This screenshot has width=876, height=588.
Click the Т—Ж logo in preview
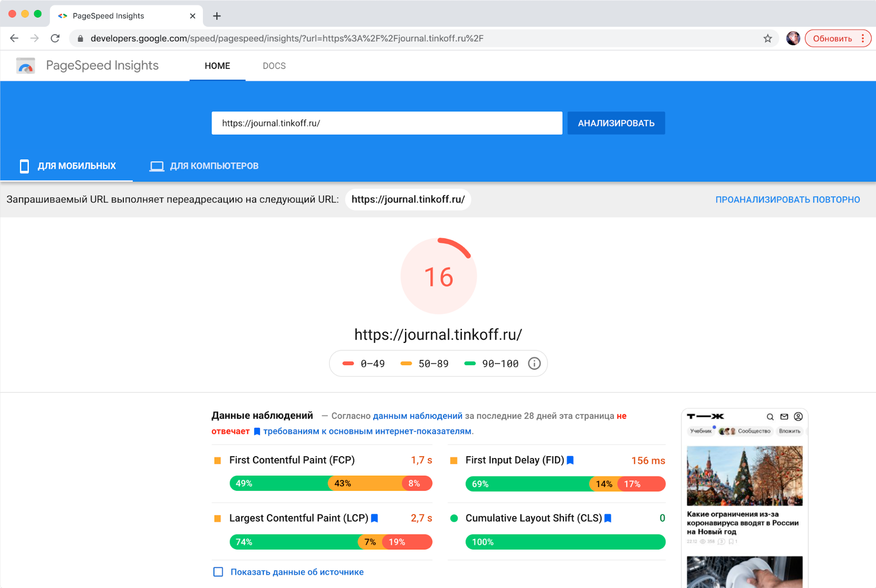705,416
